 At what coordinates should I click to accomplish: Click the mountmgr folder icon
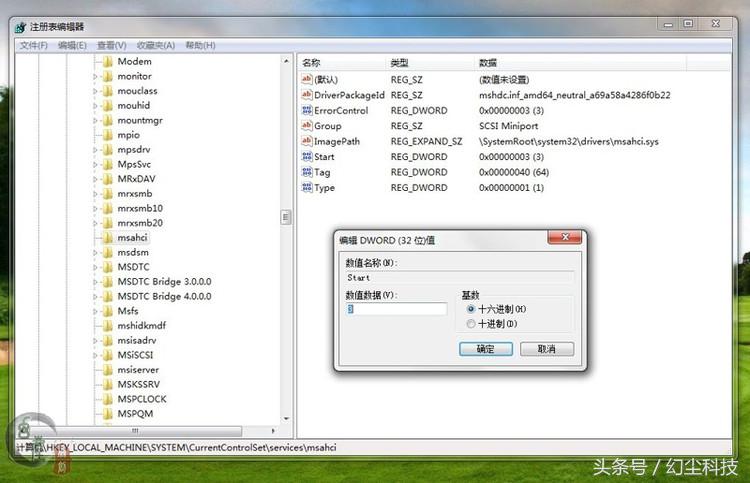pyautogui.click(x=108, y=120)
